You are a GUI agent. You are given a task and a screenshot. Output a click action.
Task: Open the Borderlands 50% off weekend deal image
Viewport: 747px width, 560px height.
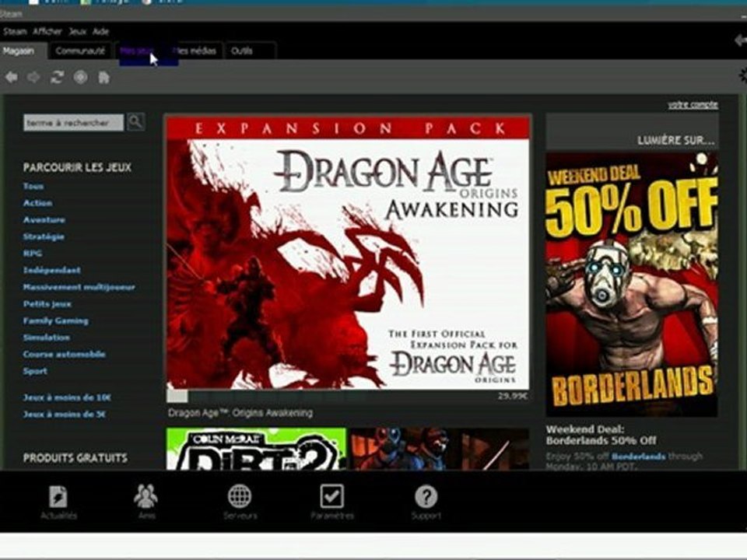click(632, 285)
